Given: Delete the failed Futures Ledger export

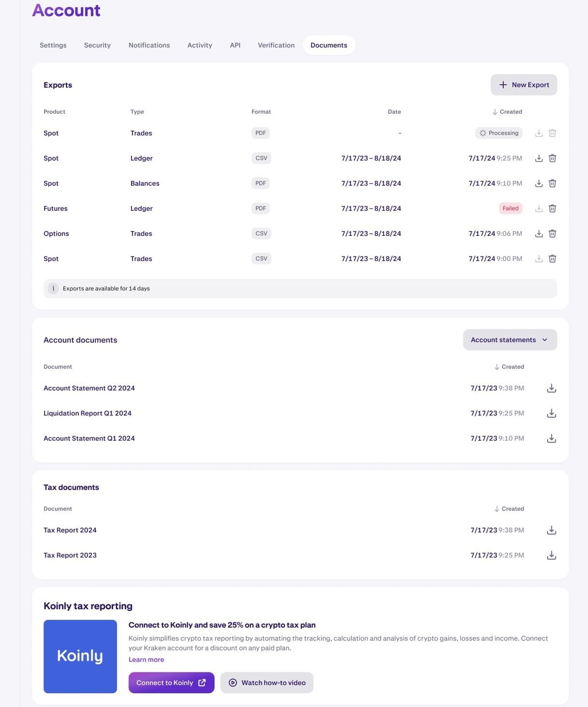Looking at the screenshot, I should [x=552, y=208].
